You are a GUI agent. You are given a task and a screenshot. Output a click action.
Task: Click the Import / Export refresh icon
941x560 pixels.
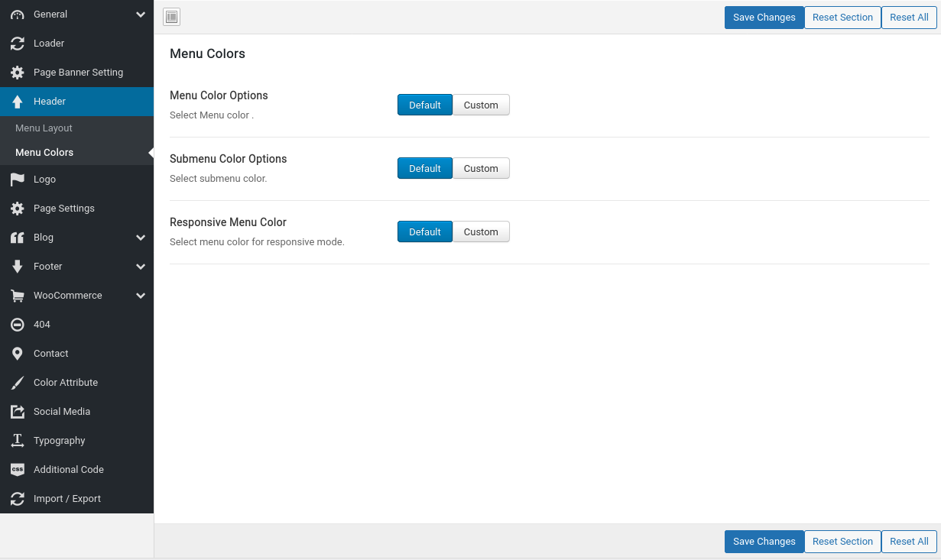click(x=18, y=499)
